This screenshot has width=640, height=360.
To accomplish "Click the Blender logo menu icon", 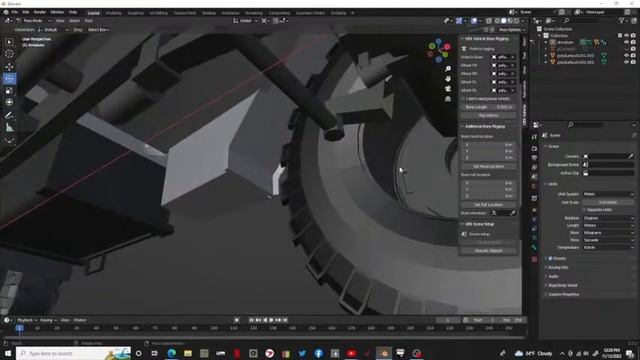I will [6, 12].
